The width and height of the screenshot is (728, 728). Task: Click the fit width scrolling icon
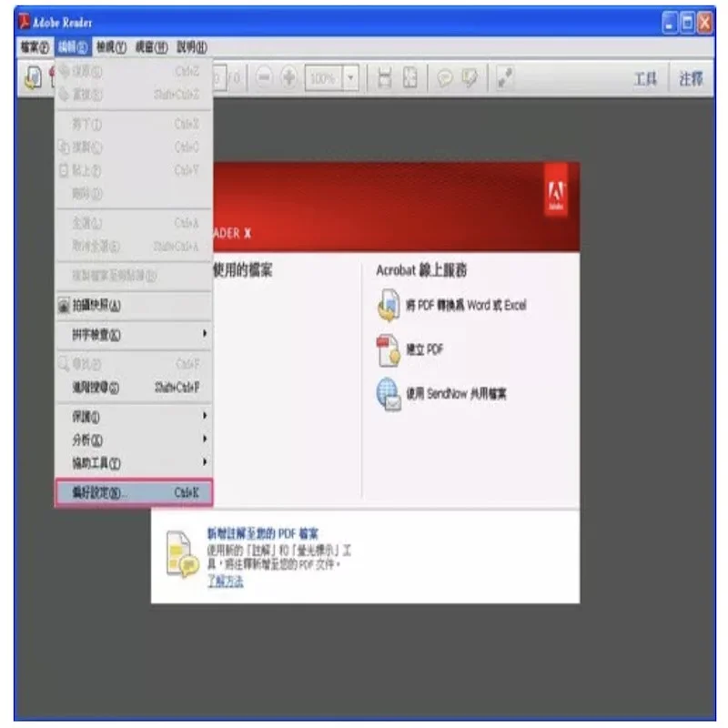(384, 77)
